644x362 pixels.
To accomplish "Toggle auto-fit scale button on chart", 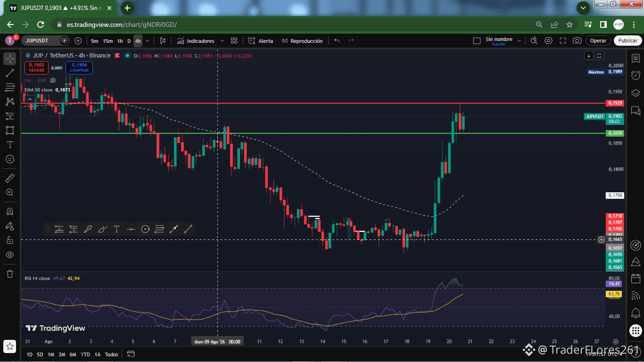I will coord(599,56).
